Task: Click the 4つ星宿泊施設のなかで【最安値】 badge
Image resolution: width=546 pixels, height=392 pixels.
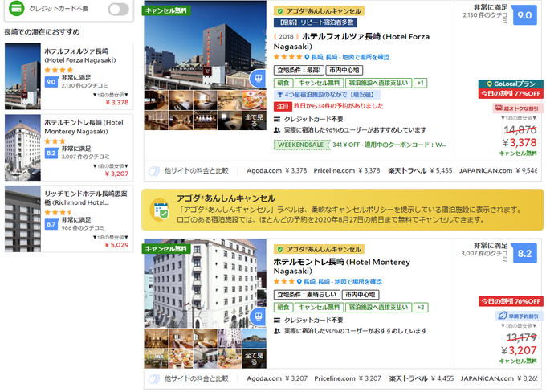Action: point(327,95)
